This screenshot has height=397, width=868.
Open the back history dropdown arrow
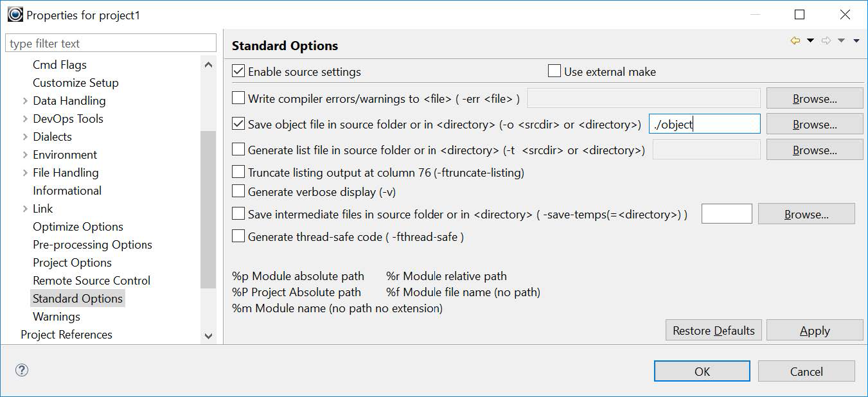pos(810,41)
